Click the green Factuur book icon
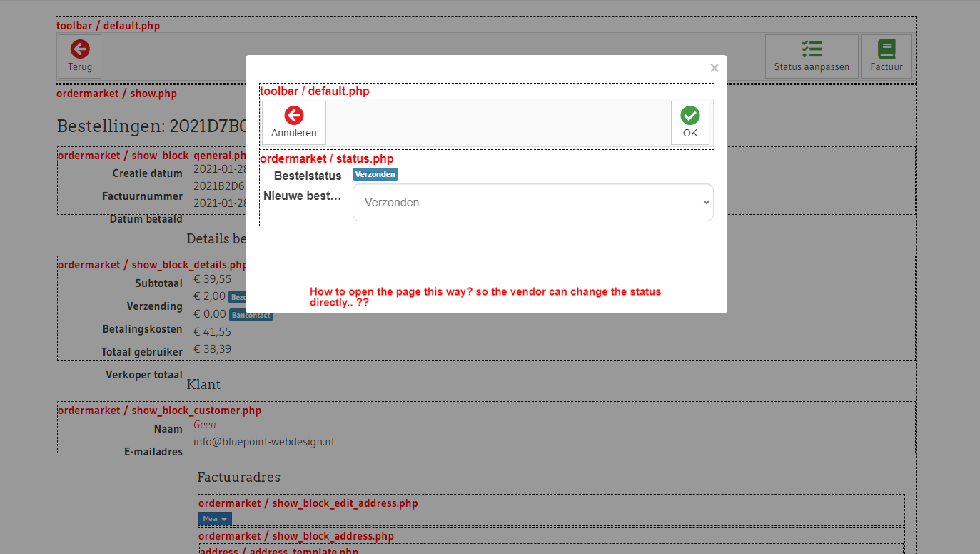The image size is (980, 554). pos(886,49)
